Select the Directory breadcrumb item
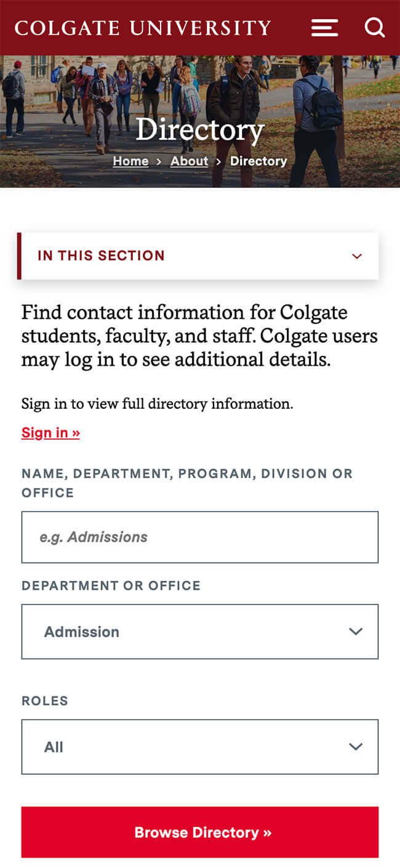This screenshot has width=400, height=868. [x=258, y=161]
